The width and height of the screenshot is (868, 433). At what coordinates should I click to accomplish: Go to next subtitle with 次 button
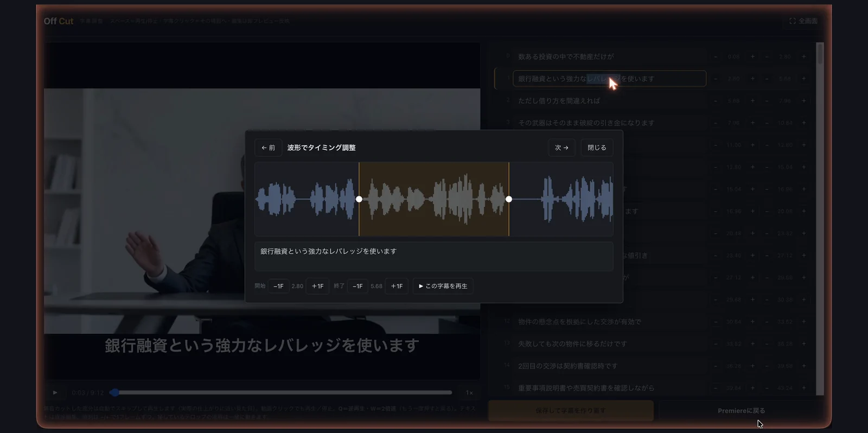point(561,148)
